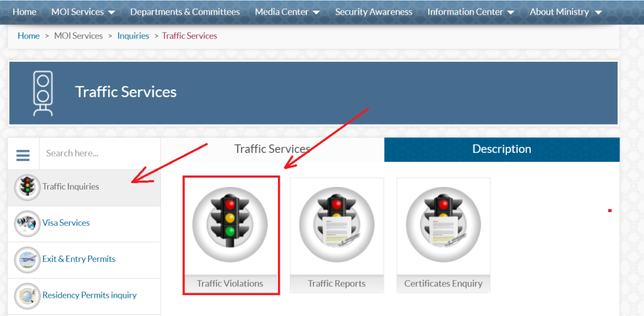Image resolution: width=644 pixels, height=316 pixels.
Task: Click the Home breadcrumb link
Action: pos(29,36)
